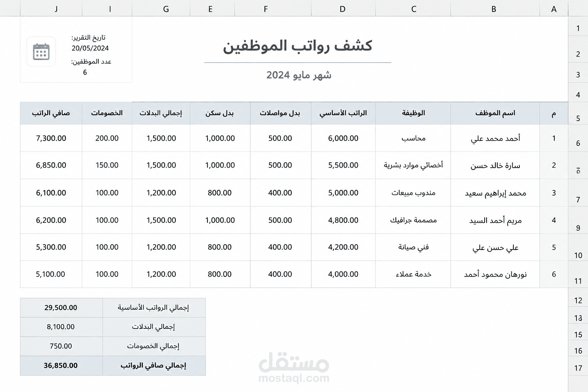Viewport: 588px width, 392px height.
Task: Click employee name نورهان محمود أحمد
Action: click(x=495, y=274)
